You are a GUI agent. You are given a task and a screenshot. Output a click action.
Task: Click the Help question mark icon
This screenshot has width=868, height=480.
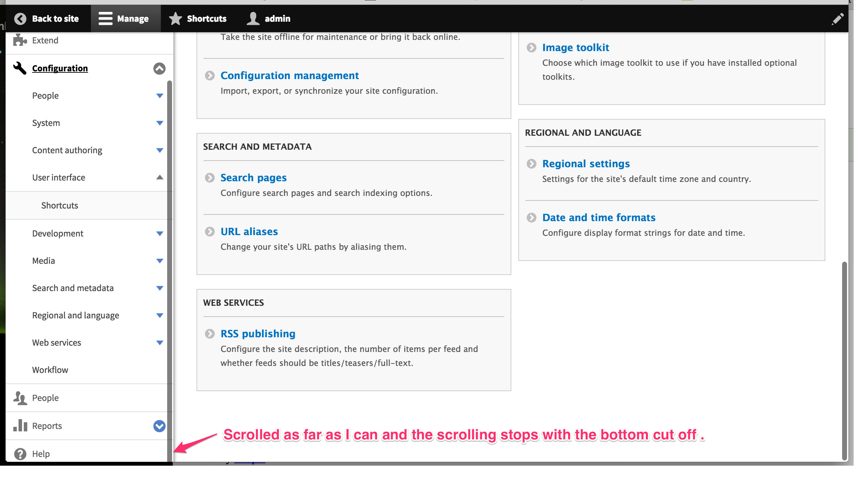20,454
